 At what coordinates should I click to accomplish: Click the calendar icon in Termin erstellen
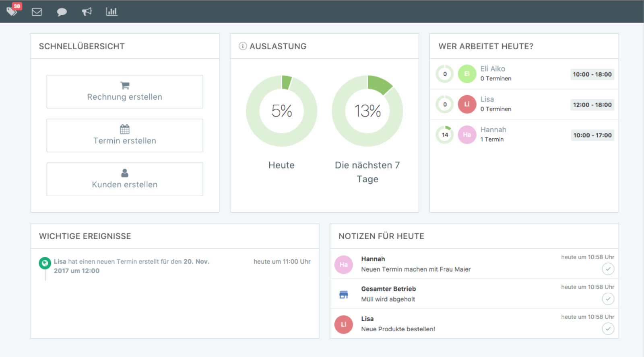click(x=125, y=129)
